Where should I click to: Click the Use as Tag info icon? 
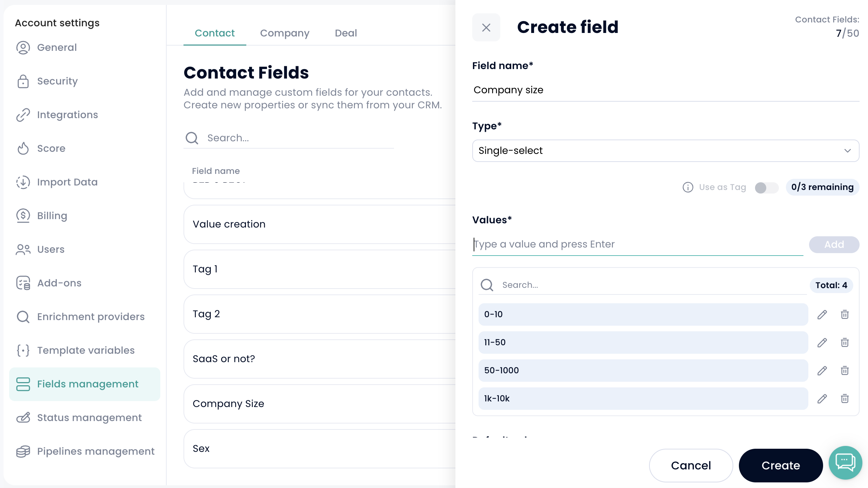coord(688,187)
